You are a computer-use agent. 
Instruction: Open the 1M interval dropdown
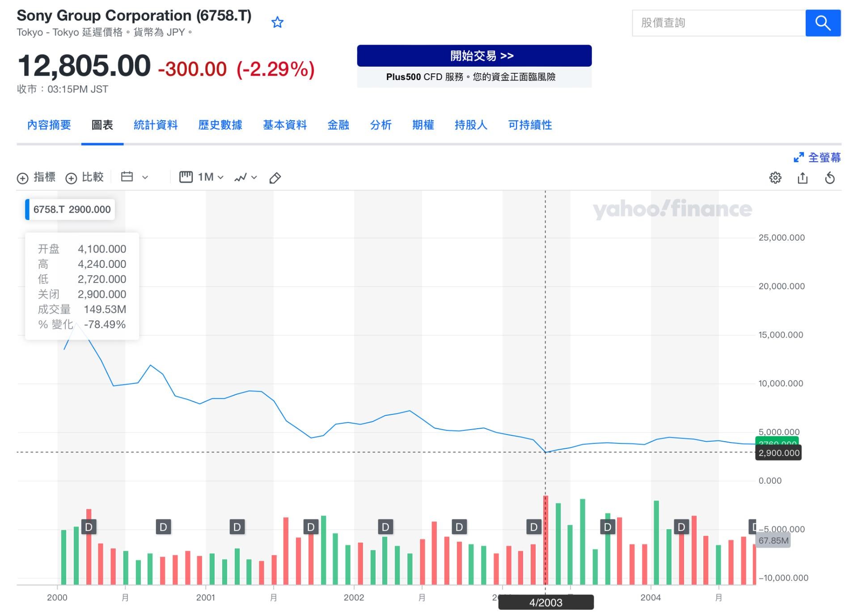tap(201, 177)
